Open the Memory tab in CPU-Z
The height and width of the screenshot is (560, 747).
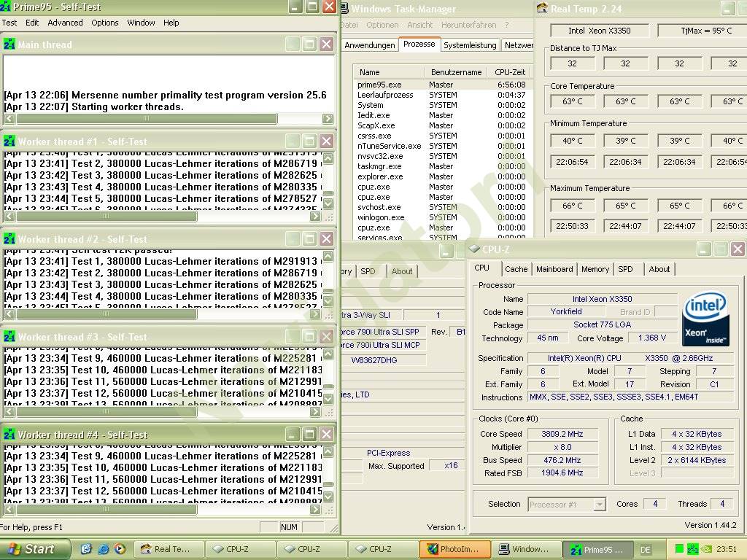tap(595, 269)
